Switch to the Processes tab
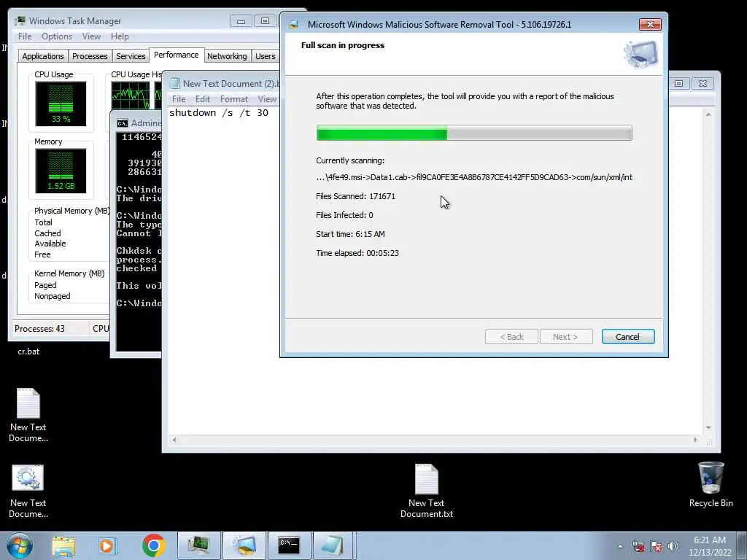Viewport: 747px width, 560px height. pyautogui.click(x=90, y=56)
